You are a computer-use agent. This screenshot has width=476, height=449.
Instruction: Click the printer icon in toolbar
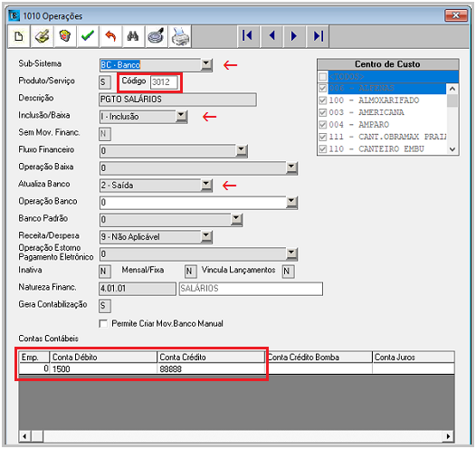coord(180,36)
